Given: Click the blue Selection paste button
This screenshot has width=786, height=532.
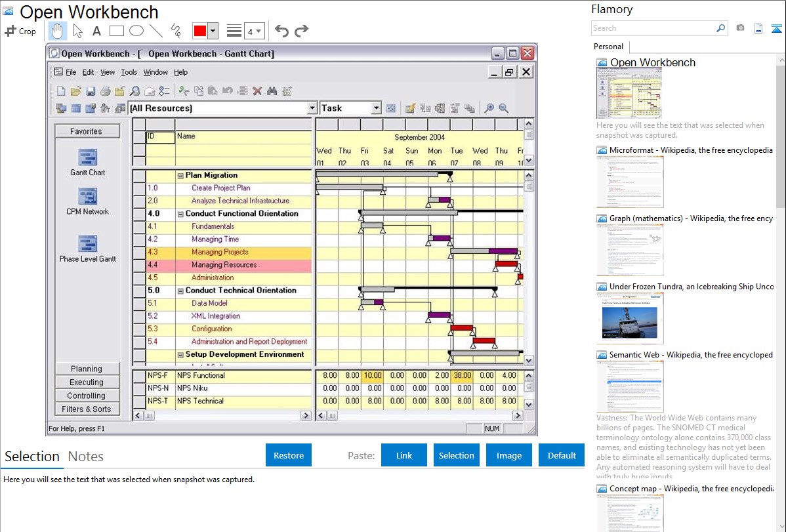Looking at the screenshot, I should point(456,455).
